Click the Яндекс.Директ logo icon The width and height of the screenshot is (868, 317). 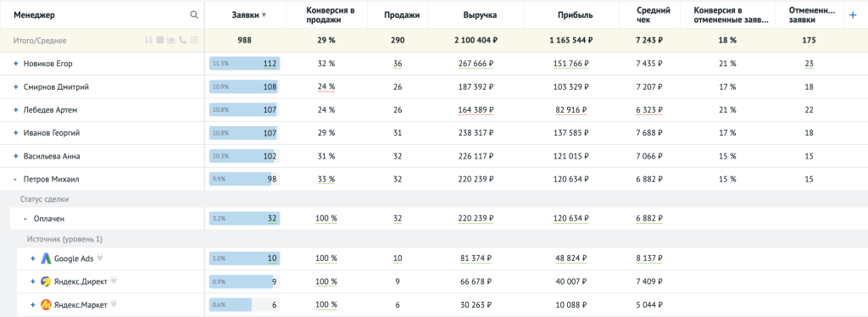point(46,281)
